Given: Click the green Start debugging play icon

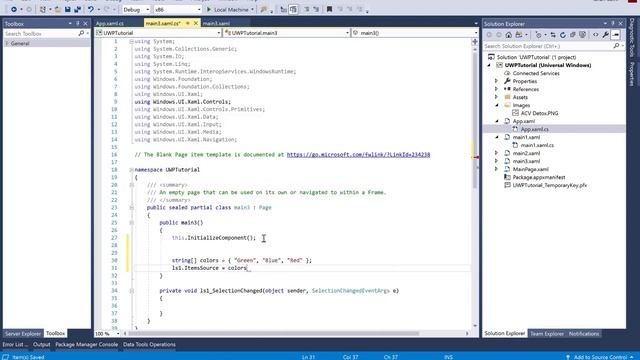Looking at the screenshot, I should (209, 9).
